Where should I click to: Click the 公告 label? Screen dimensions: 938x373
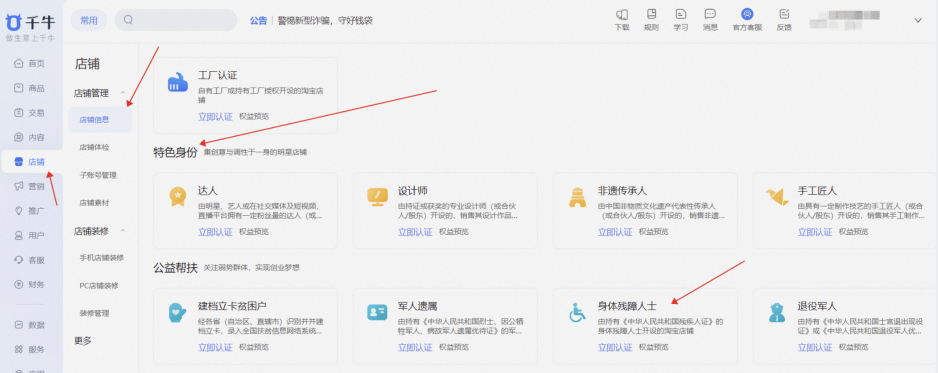(x=258, y=20)
